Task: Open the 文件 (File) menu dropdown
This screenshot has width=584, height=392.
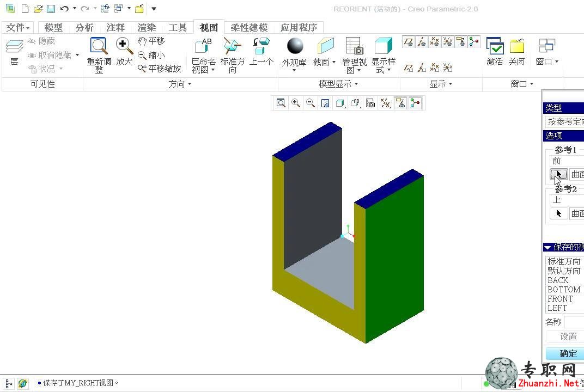Action: click(x=18, y=28)
